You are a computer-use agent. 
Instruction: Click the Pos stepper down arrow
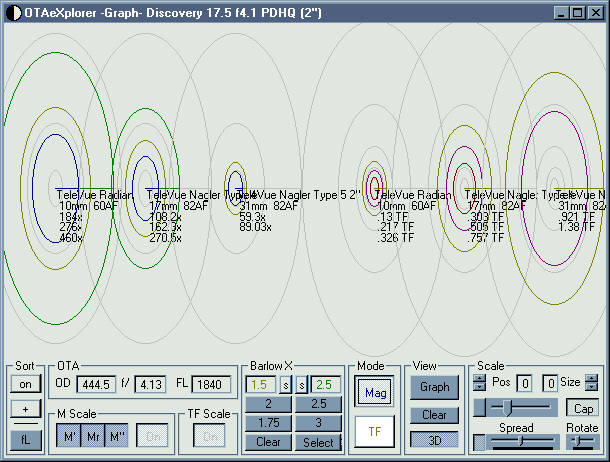[479, 387]
